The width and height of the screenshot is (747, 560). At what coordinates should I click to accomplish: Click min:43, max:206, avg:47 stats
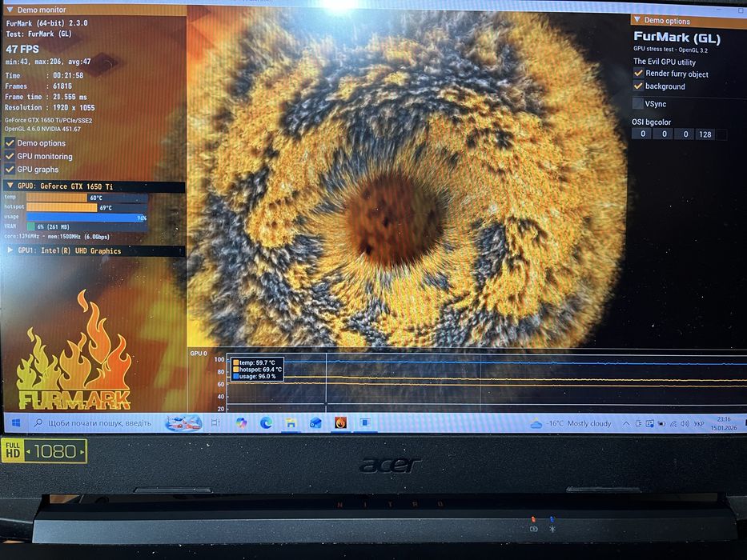[48, 62]
